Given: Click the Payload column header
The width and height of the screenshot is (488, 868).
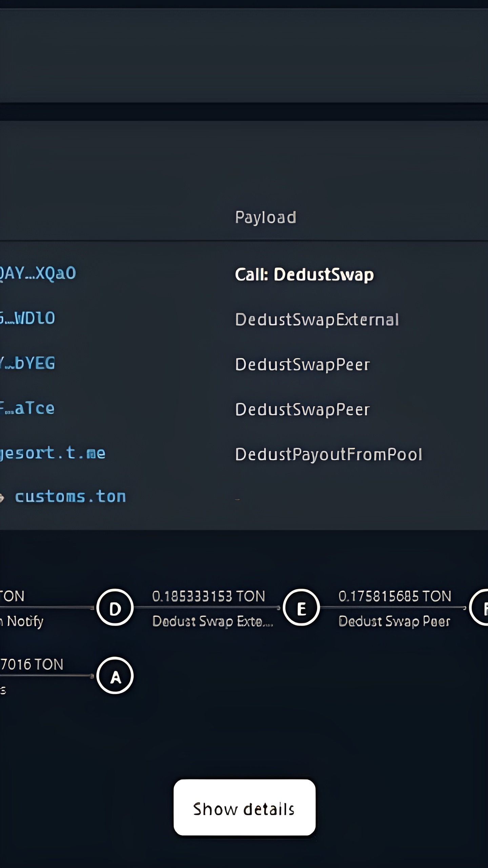Looking at the screenshot, I should point(266,217).
